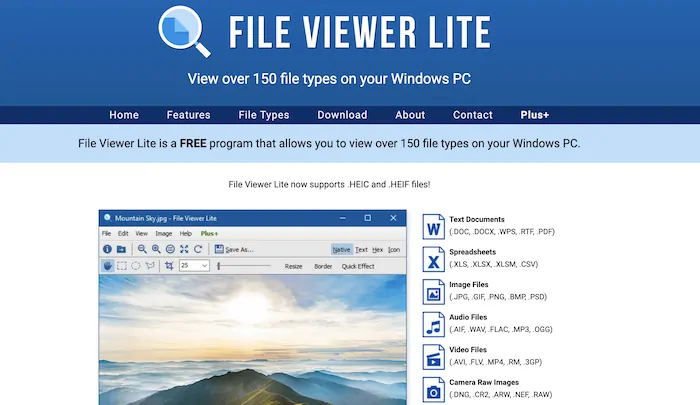700x405 pixels.
Task: Open the Features page
Action: pyautogui.click(x=188, y=115)
